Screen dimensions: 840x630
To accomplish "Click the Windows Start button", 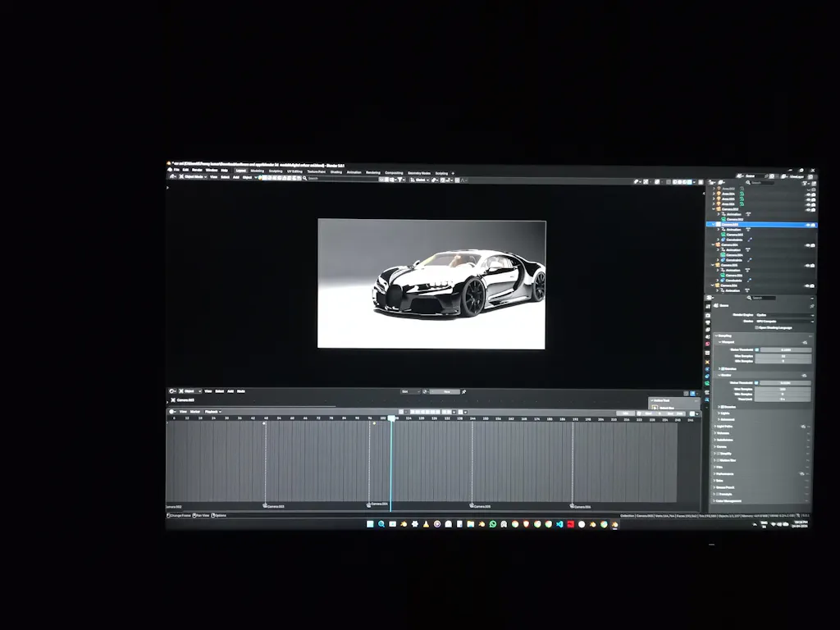I will [370, 524].
